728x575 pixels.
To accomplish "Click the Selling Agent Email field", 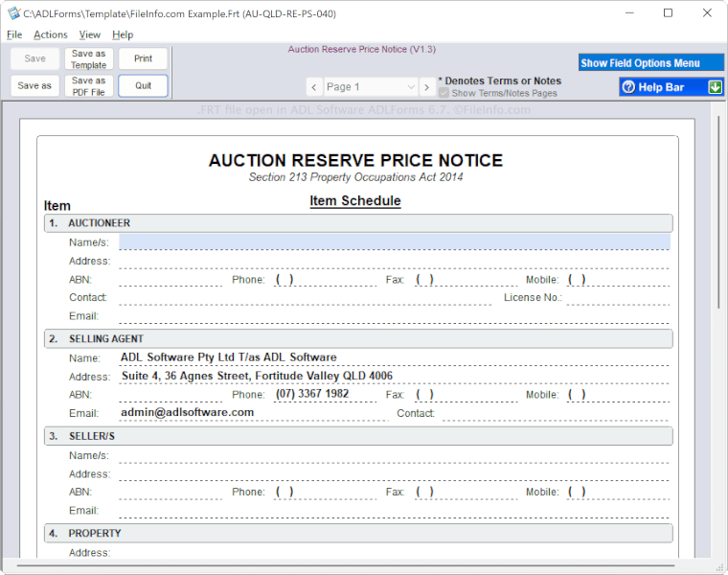I will pyautogui.click(x=249, y=413).
